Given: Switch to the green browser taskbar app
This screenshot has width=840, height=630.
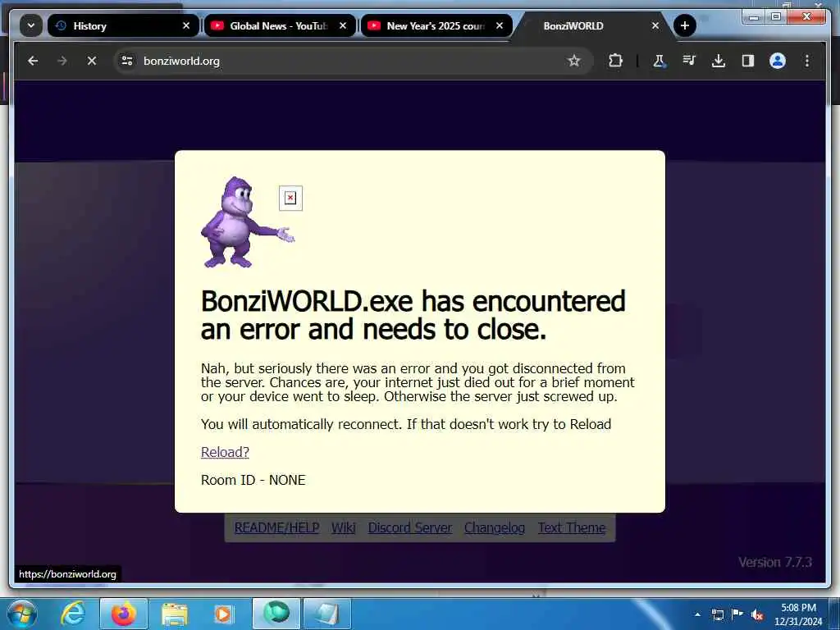Looking at the screenshot, I should [276, 614].
